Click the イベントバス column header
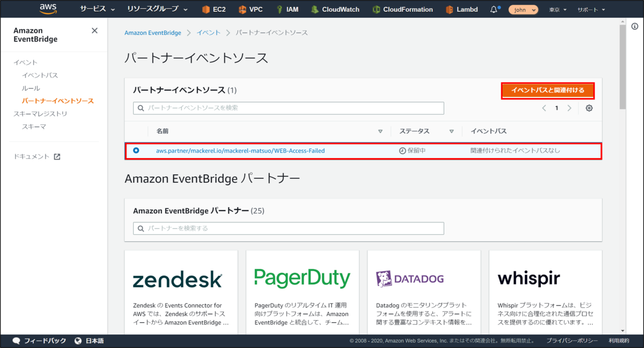This screenshot has width=644, height=348. [x=488, y=131]
